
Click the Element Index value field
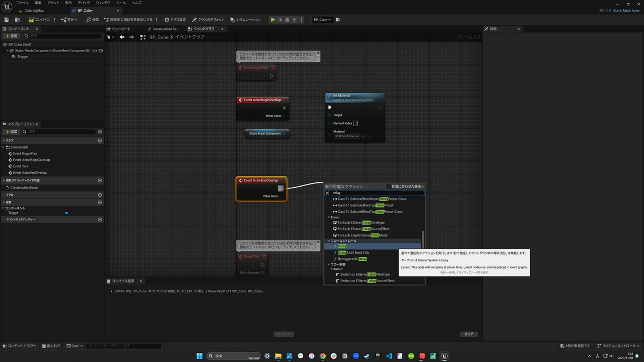point(355,123)
